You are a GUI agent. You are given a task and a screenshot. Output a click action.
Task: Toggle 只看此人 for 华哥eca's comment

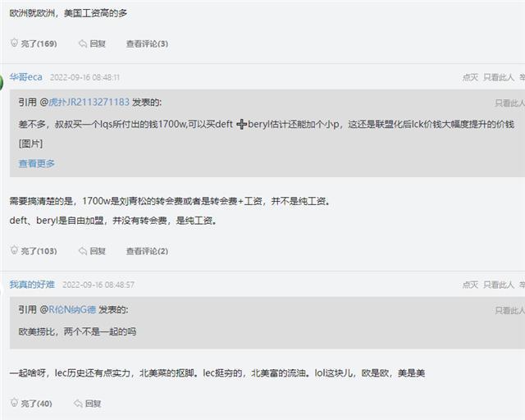499,77
